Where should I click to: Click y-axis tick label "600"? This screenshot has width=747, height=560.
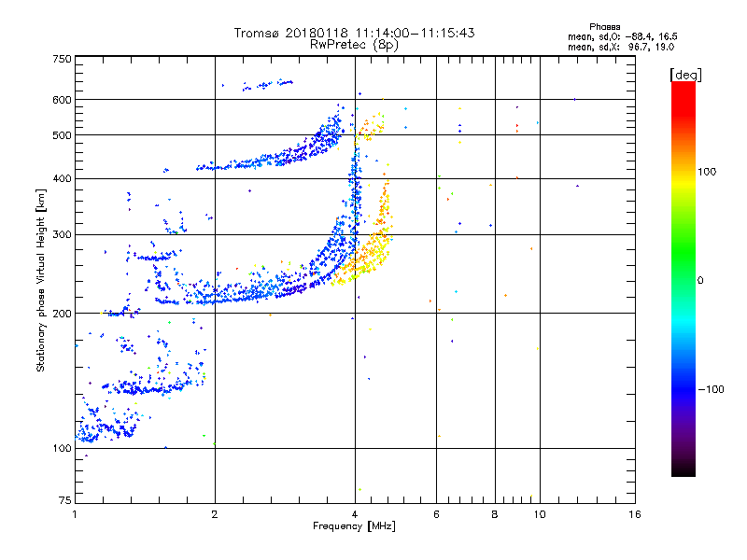tap(62, 100)
